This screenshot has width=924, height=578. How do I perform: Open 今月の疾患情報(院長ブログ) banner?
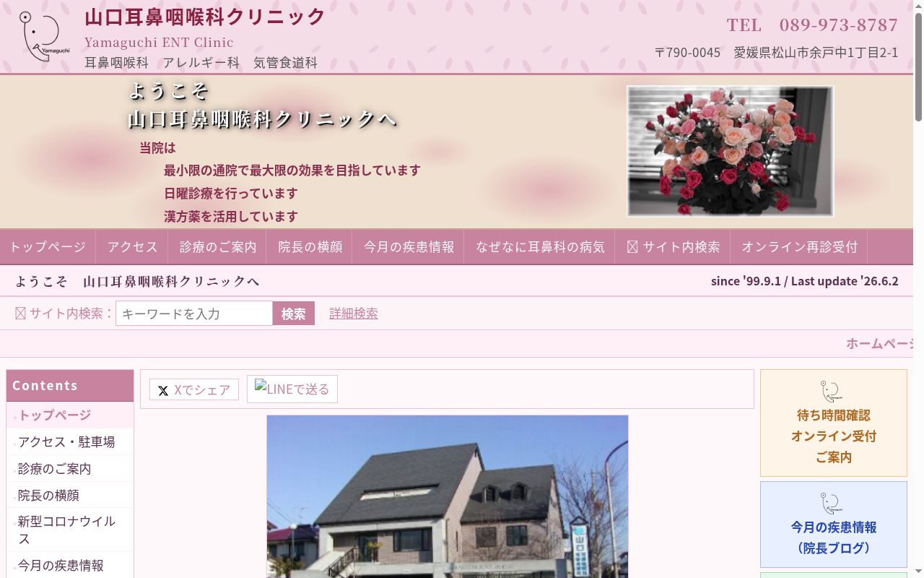click(x=834, y=525)
